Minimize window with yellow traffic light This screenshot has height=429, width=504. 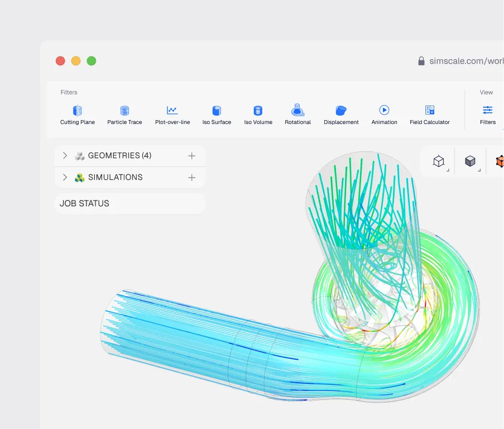point(76,61)
